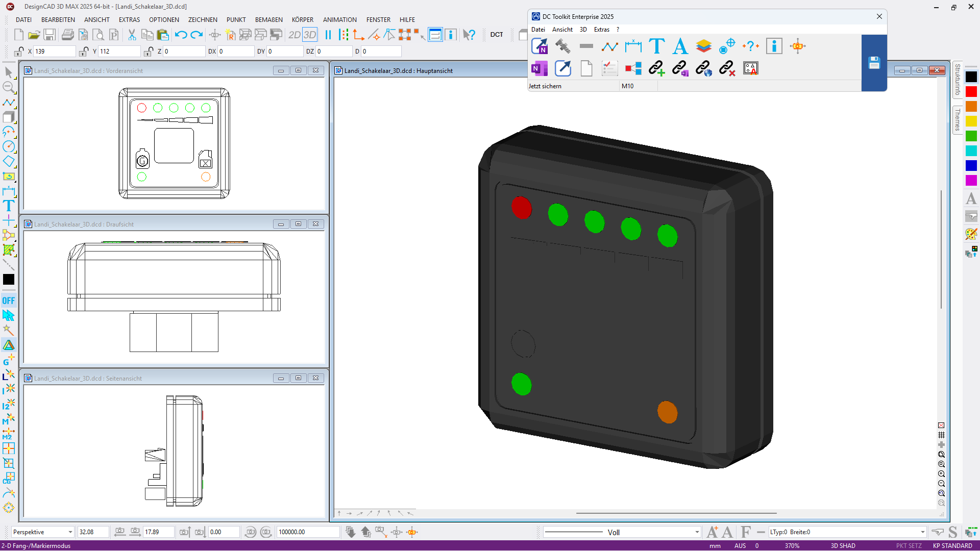The width and height of the screenshot is (980, 551).
Task: Open the Strukturinfo side panel tab
Action: point(958,80)
